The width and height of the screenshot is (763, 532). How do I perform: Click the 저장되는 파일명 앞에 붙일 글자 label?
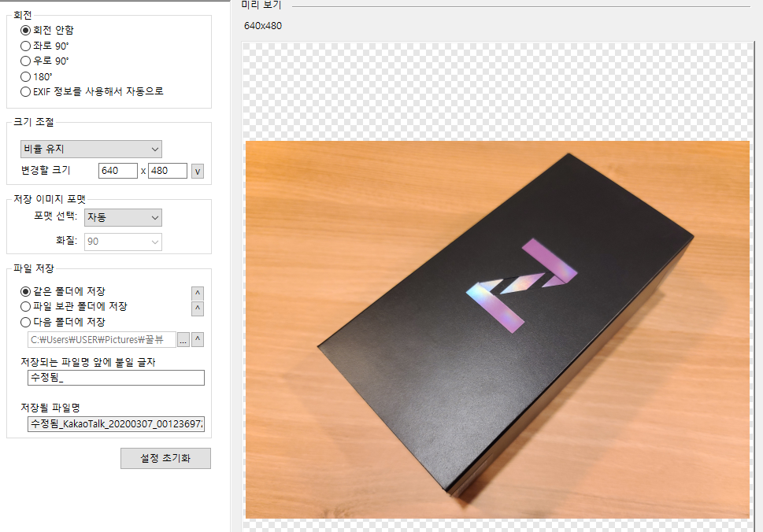[88, 362]
